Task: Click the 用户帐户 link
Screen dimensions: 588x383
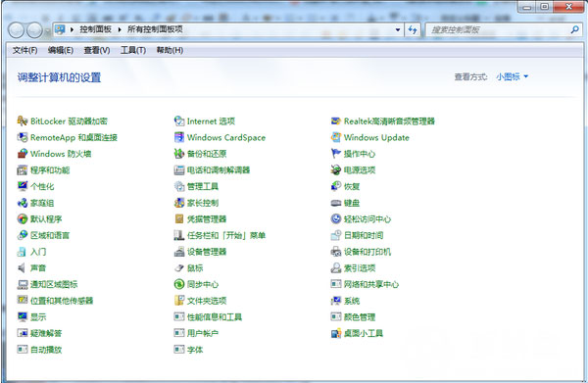Action: click(x=203, y=333)
